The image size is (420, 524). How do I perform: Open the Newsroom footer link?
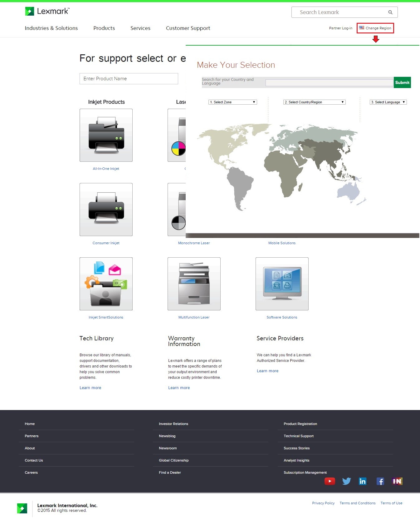coord(168,448)
